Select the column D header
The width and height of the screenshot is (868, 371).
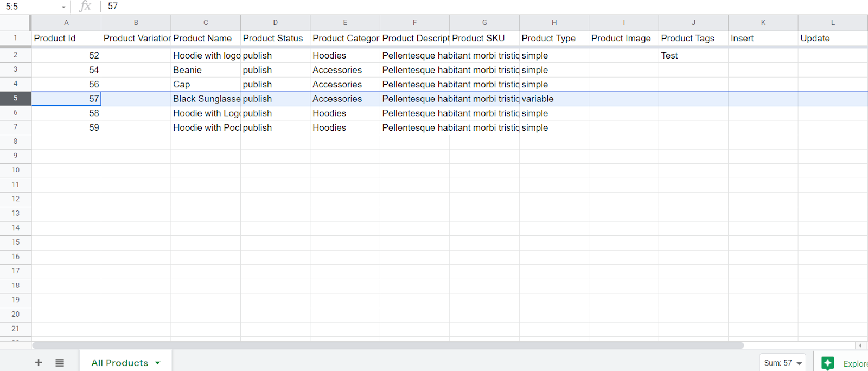pyautogui.click(x=276, y=23)
